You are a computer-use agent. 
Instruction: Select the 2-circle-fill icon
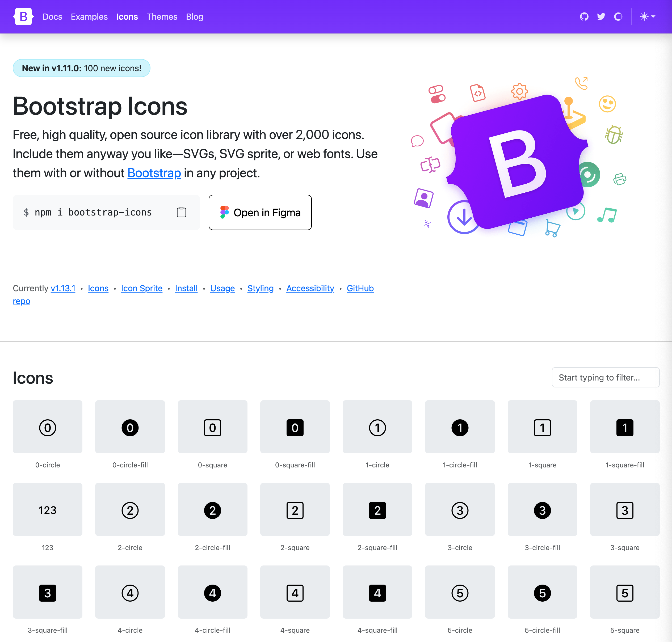point(212,510)
